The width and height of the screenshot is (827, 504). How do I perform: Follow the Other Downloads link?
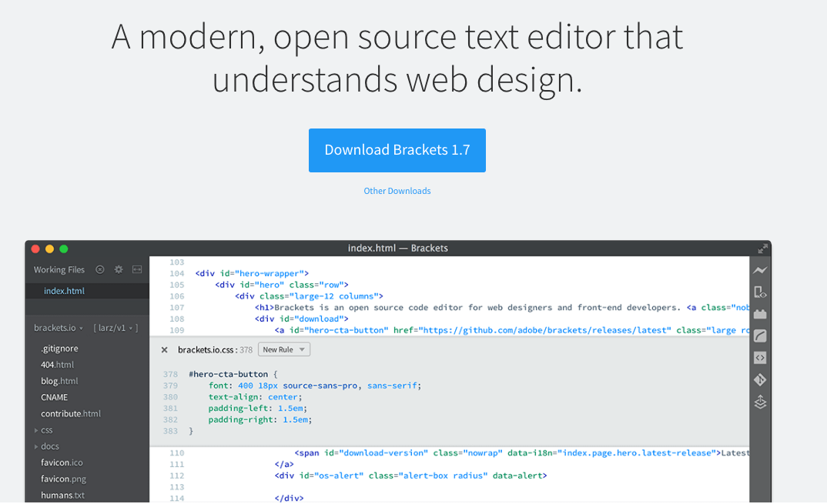397,191
